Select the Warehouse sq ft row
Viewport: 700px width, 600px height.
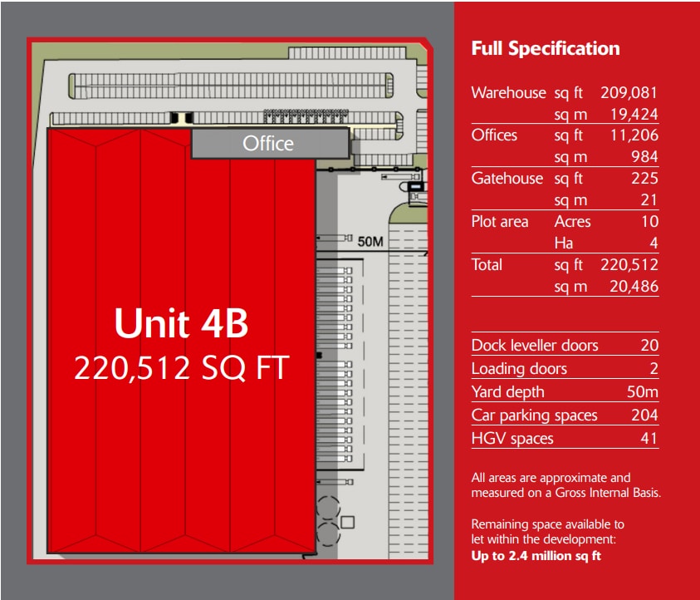[565, 93]
